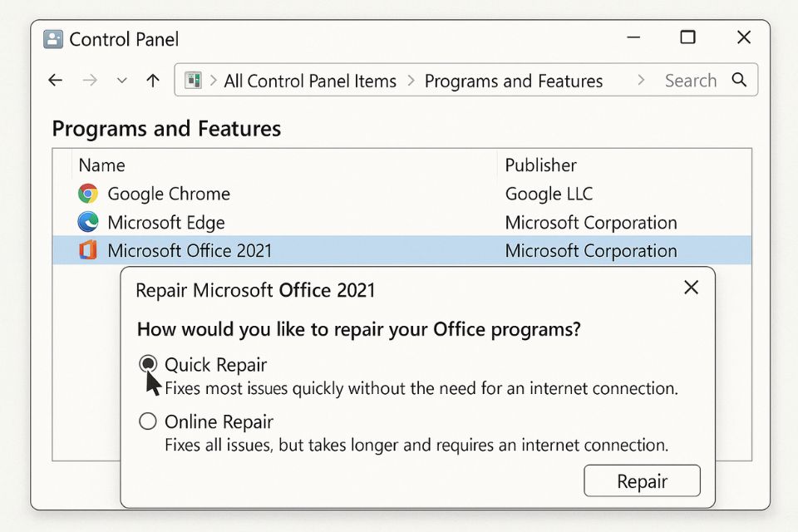
Task: Open the chevron after Programs and Features
Action: coord(640,80)
